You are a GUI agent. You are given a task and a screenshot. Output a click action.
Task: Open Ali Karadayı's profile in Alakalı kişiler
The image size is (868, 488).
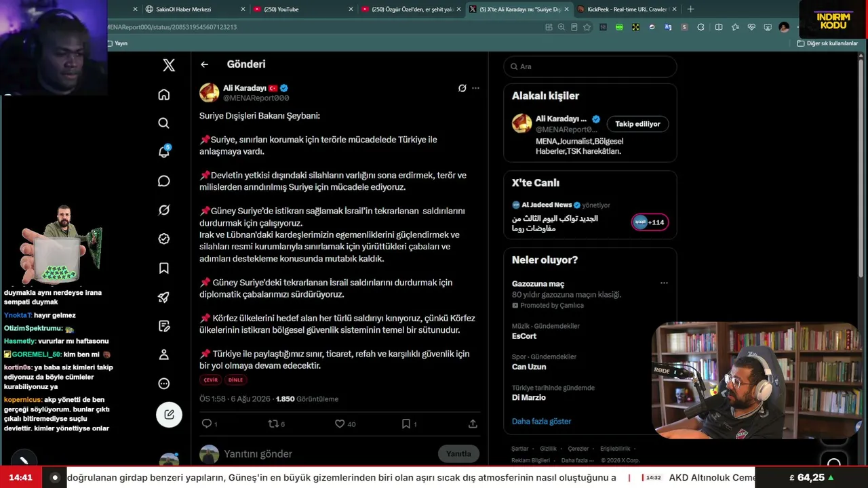click(x=561, y=119)
